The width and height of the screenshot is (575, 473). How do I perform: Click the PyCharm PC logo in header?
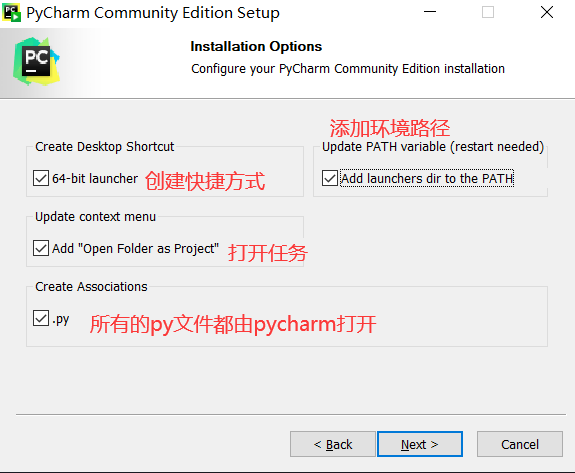tap(36, 61)
